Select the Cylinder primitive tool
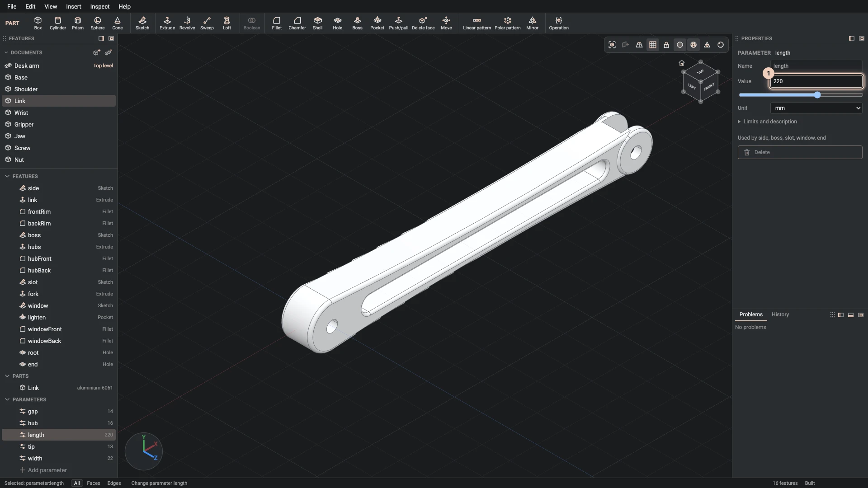The width and height of the screenshot is (868, 488). pyautogui.click(x=58, y=23)
